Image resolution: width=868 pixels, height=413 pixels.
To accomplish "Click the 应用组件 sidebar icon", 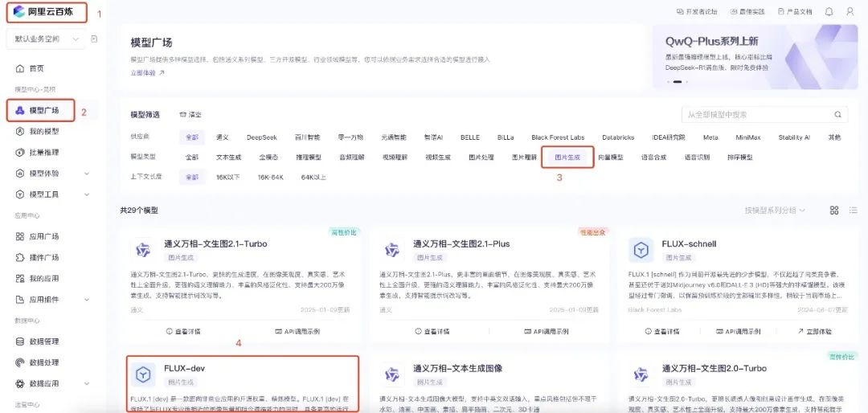I will 20,300.
